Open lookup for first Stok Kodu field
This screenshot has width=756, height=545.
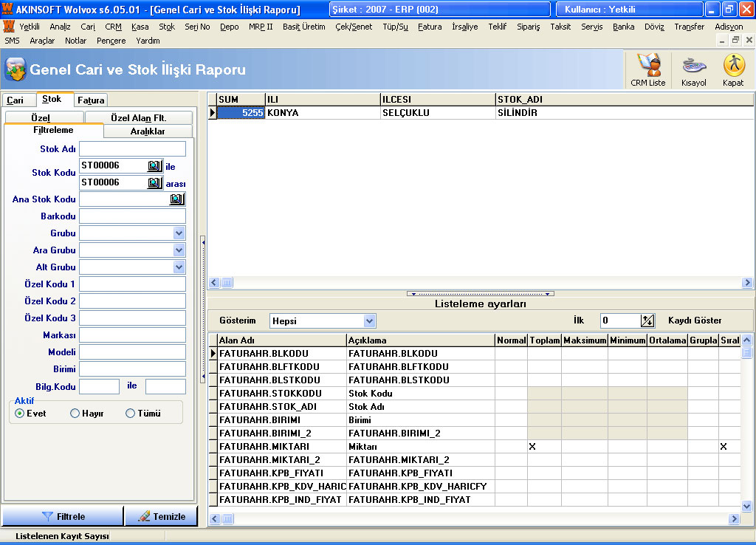coord(154,166)
